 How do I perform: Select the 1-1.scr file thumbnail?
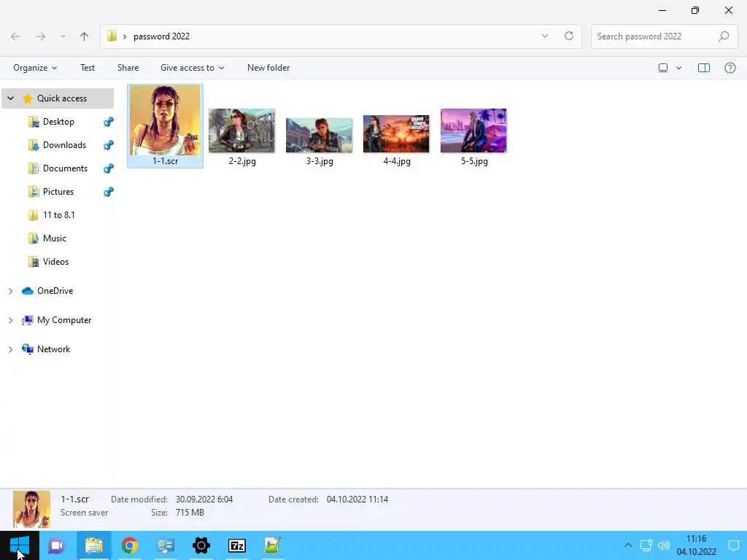(x=165, y=120)
